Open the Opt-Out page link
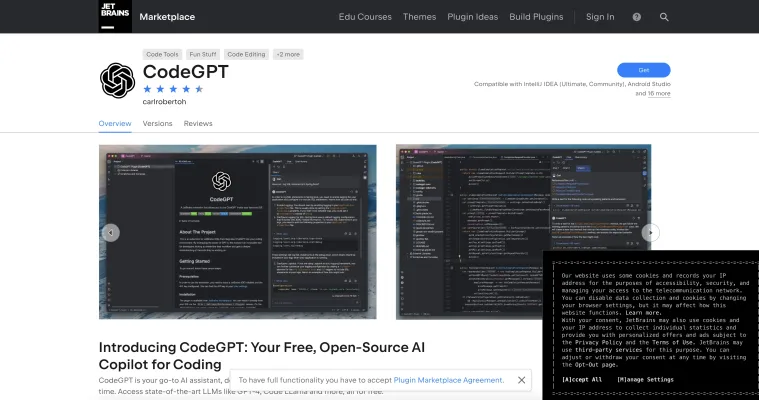The image size is (759, 400). coord(595,365)
